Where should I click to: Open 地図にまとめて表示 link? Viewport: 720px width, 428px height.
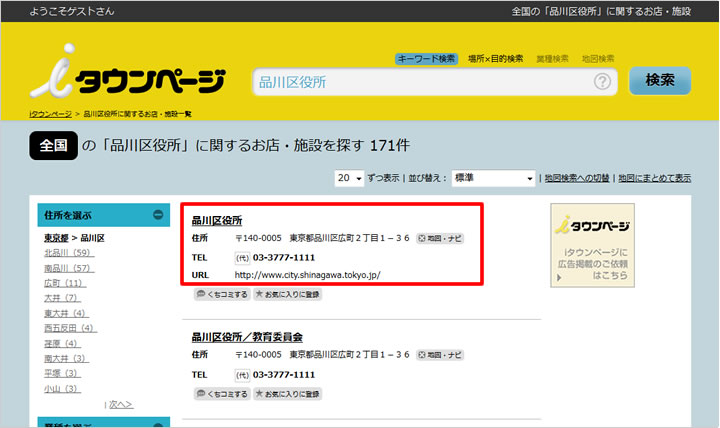654,178
